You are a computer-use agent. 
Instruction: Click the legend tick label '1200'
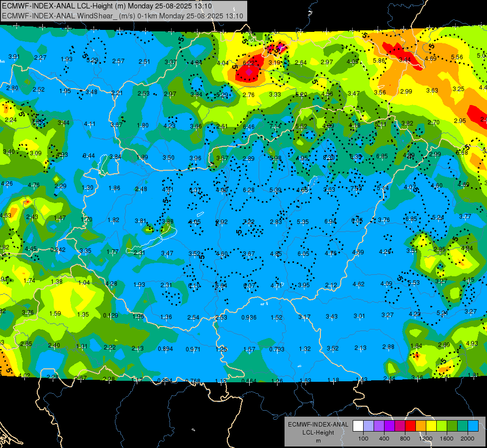pyautogui.click(x=425, y=439)
